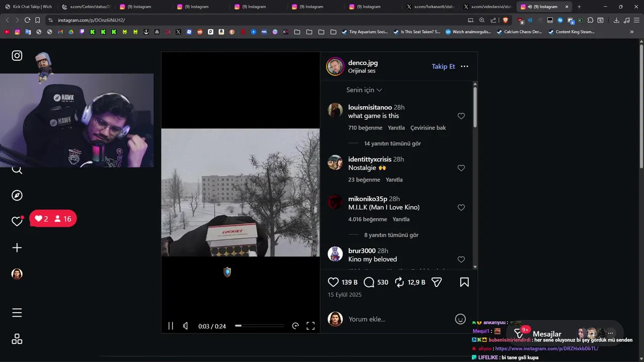Bookmark this page in toolbar
The height and width of the screenshot is (362, 644).
click(x=38, y=20)
